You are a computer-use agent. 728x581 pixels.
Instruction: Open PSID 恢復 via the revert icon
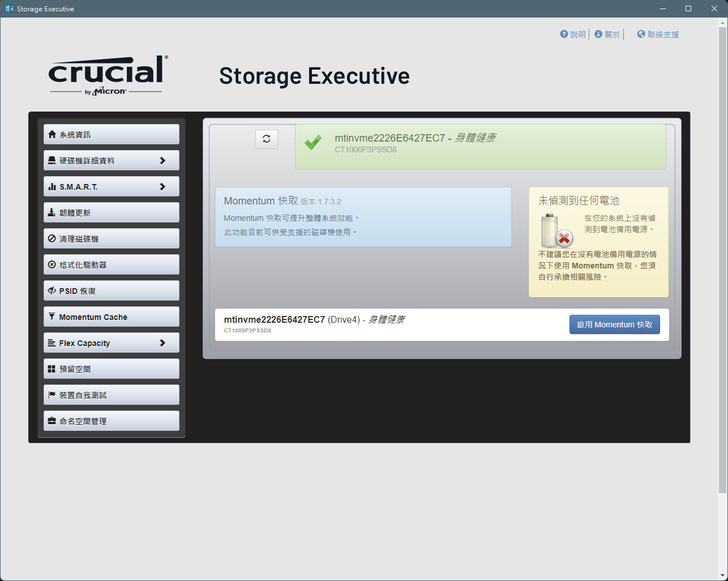[52, 290]
